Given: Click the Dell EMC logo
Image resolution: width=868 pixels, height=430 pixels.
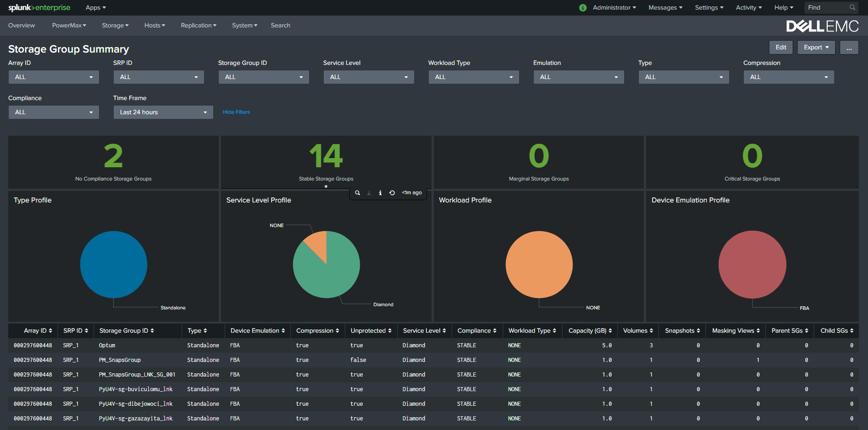Looking at the screenshot, I should tap(823, 26).
